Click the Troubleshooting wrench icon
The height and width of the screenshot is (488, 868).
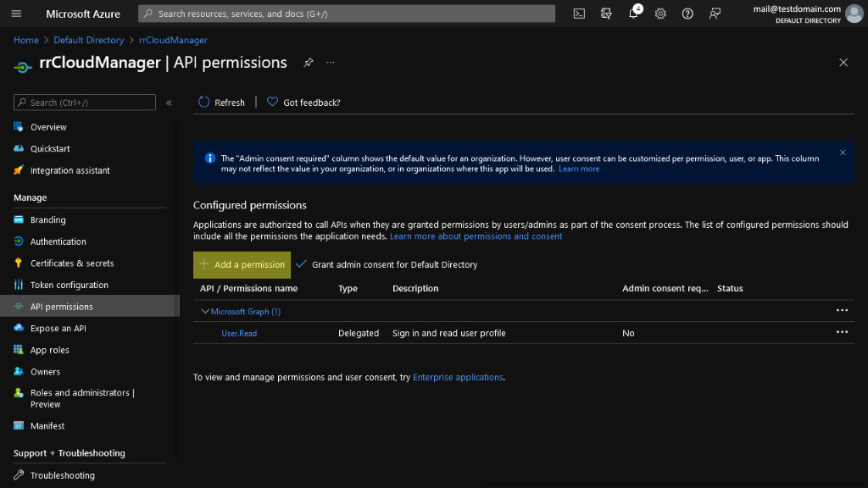coord(19,474)
